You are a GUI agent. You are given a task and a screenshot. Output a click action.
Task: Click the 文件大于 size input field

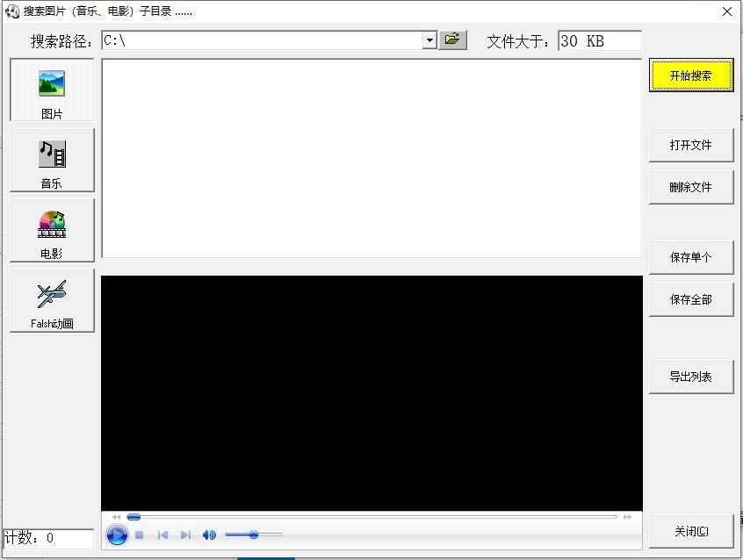click(598, 39)
